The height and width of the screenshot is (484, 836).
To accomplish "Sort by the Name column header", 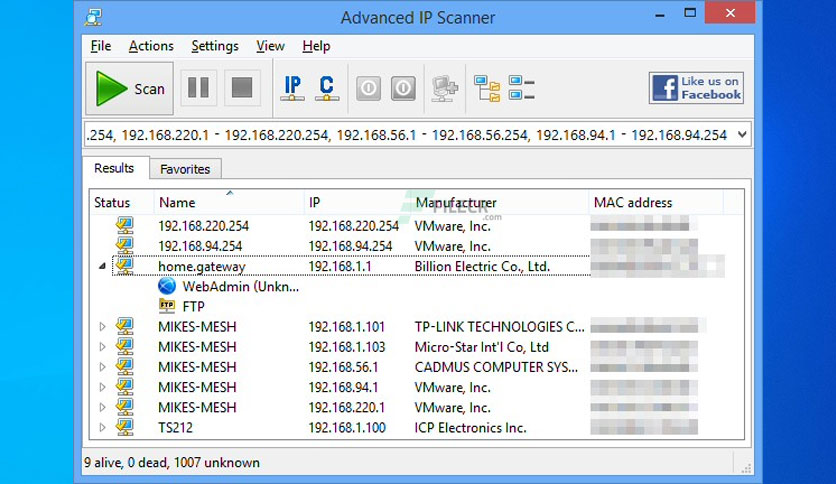I will point(229,203).
